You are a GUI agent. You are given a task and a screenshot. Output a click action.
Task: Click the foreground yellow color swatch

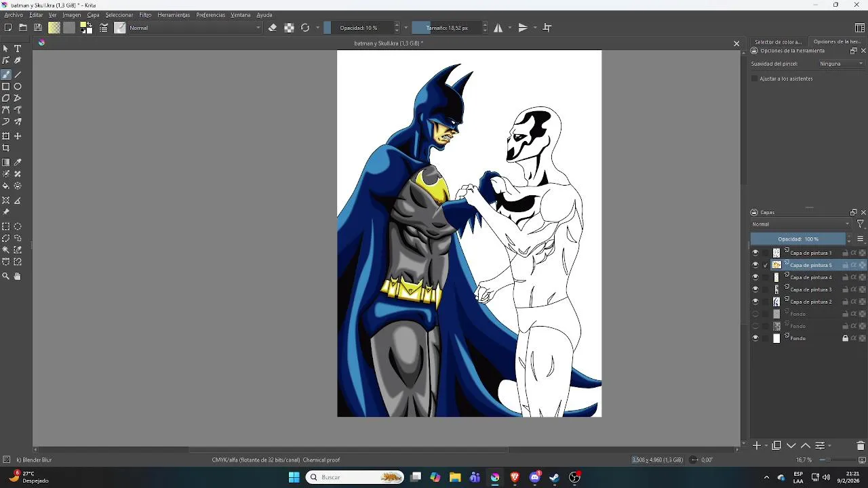coord(84,26)
